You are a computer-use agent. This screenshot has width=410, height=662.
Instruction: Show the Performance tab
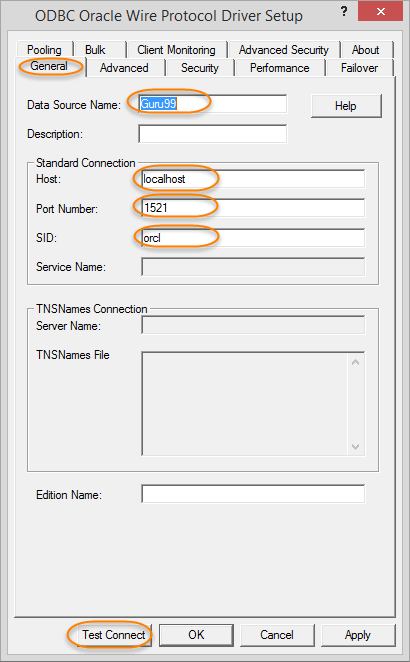coord(280,68)
